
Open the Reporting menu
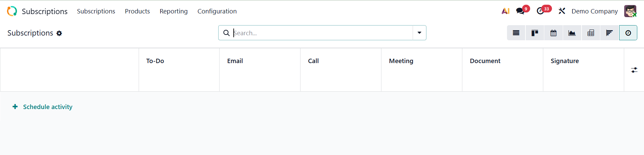174,11
